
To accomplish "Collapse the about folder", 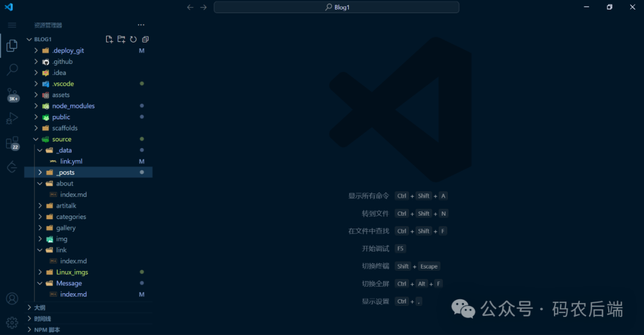I will point(40,183).
